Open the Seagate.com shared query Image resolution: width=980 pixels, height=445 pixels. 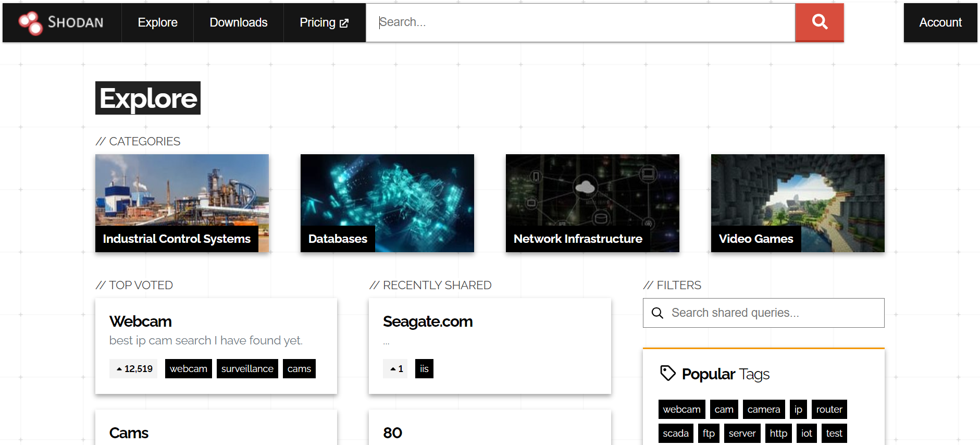[428, 322]
